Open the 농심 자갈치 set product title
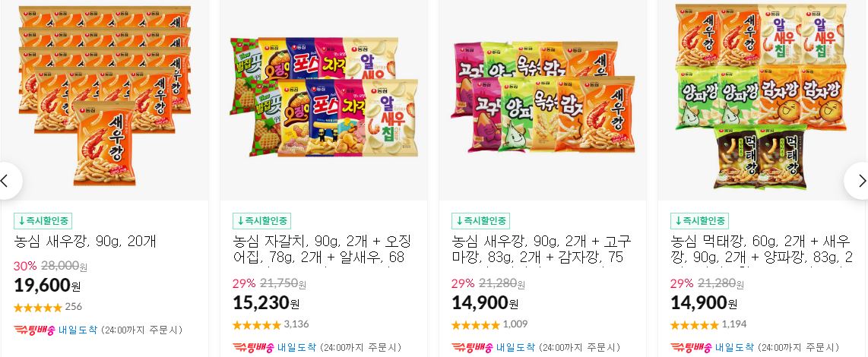Image resolution: width=868 pixels, height=357 pixels. point(322,249)
